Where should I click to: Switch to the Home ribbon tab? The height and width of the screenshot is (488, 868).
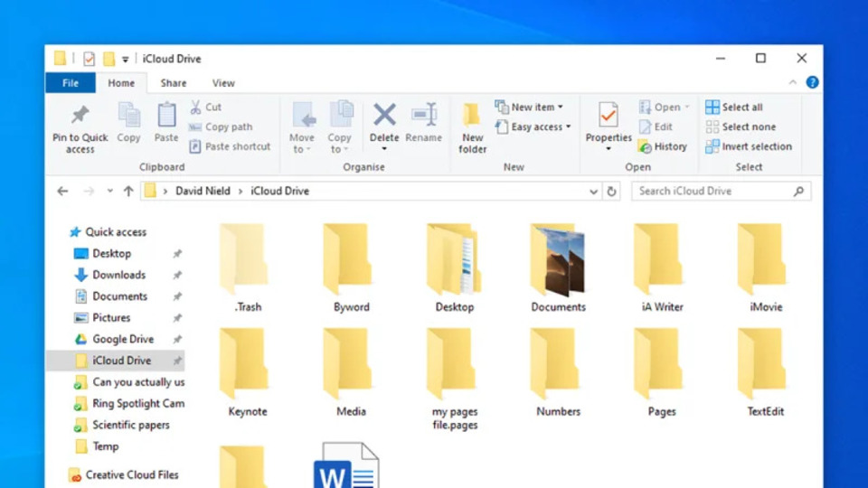click(121, 83)
